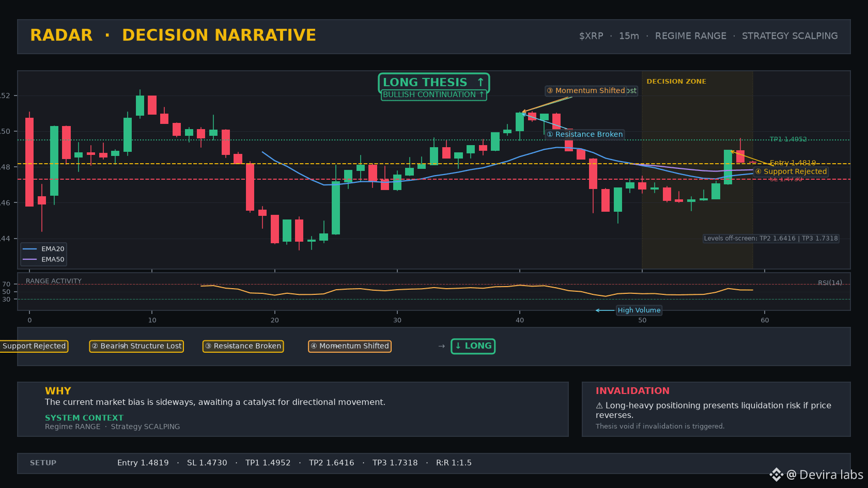Click the setup TP3 1.7318 value
Viewport: 868px width, 488px height.
[x=395, y=463]
